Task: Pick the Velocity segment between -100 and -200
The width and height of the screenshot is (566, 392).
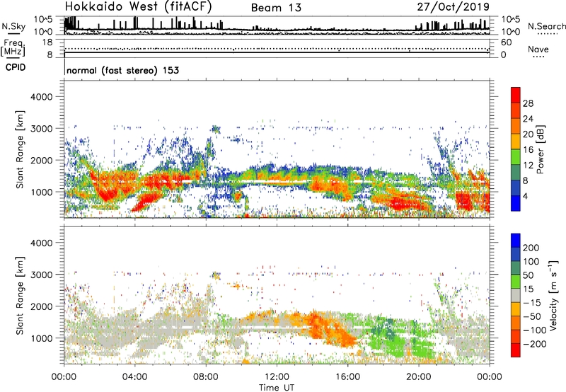Action: coord(516,336)
